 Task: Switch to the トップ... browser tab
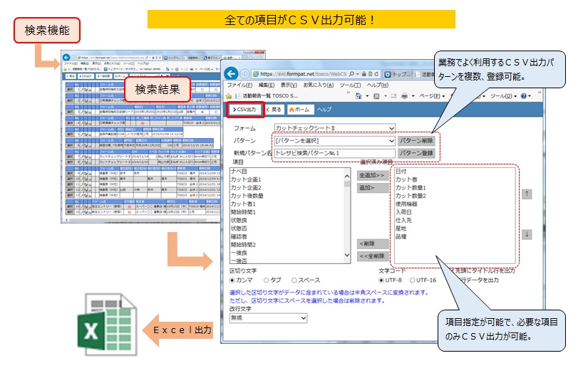[398, 74]
